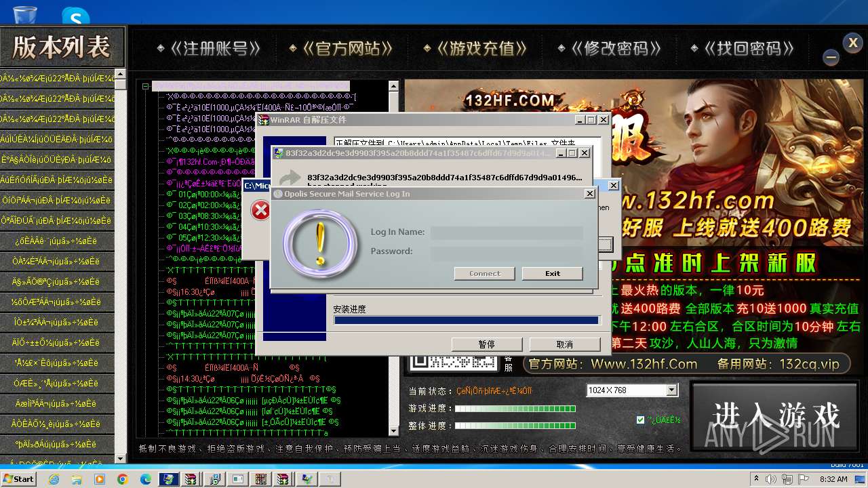
Task: Click the Opolis Secure Mail title bar icon
Action: (x=278, y=194)
